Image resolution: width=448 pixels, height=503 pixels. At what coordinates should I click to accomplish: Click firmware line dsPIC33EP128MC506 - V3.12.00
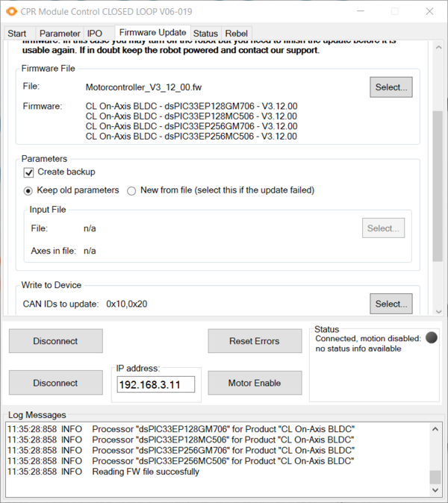click(191, 116)
